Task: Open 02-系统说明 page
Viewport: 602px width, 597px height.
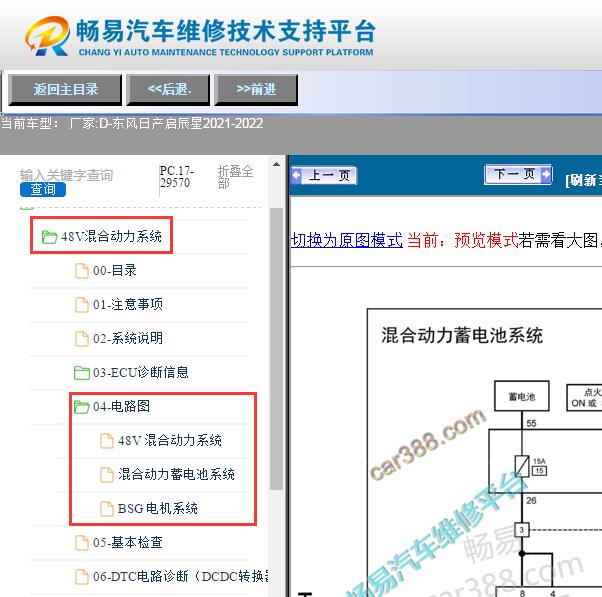Action: coord(128,338)
